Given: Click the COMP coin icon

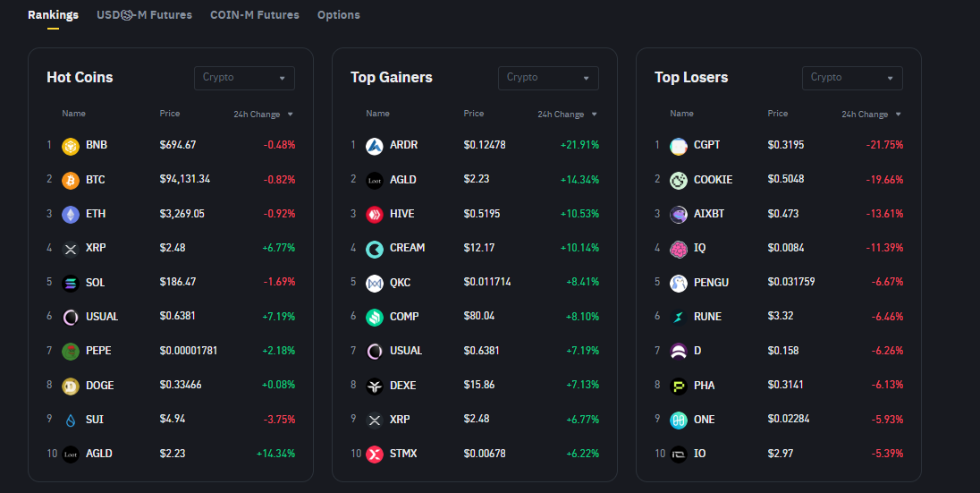Looking at the screenshot, I should (374, 317).
